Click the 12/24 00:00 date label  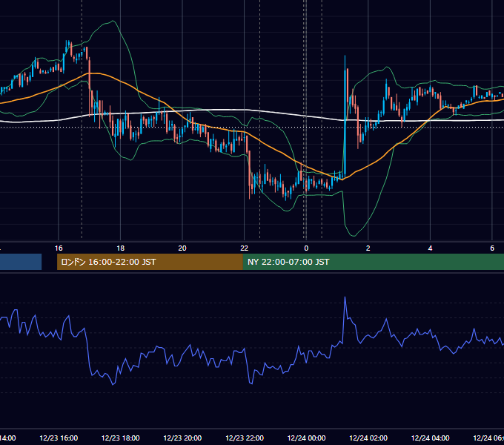click(x=306, y=438)
